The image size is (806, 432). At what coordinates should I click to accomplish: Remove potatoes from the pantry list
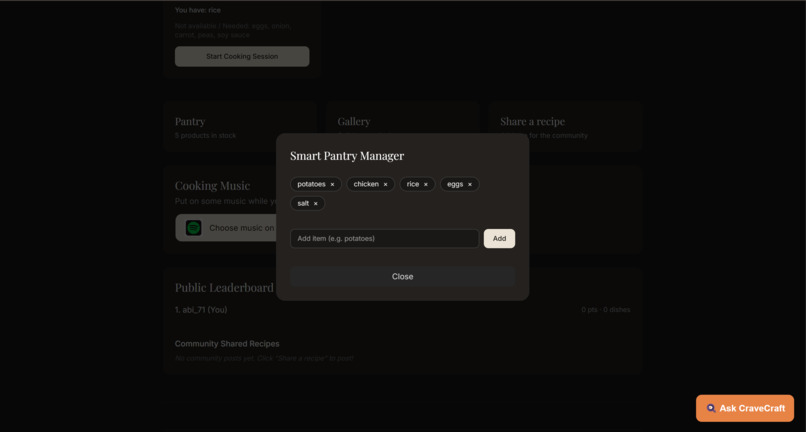coord(332,184)
